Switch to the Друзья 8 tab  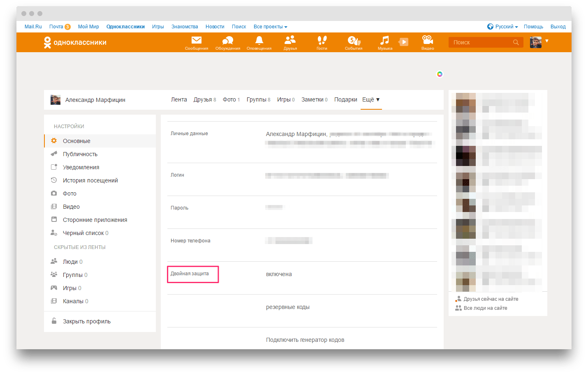coord(205,99)
